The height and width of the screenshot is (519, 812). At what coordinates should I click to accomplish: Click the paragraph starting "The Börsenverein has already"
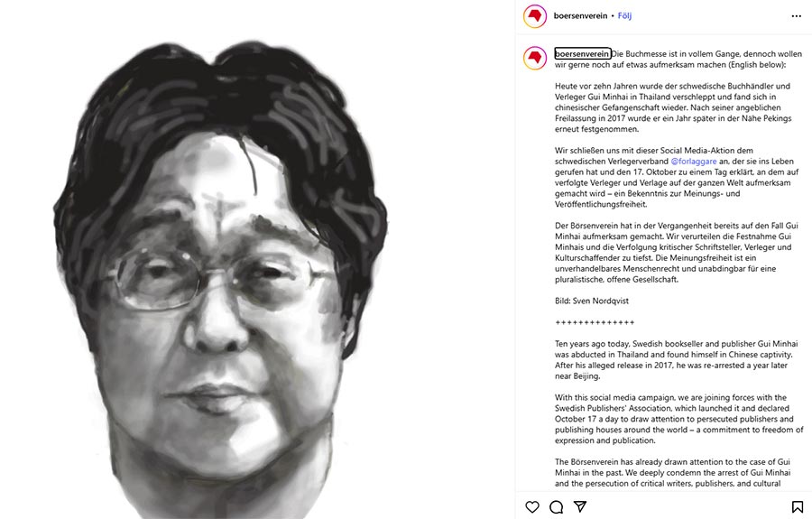point(673,472)
